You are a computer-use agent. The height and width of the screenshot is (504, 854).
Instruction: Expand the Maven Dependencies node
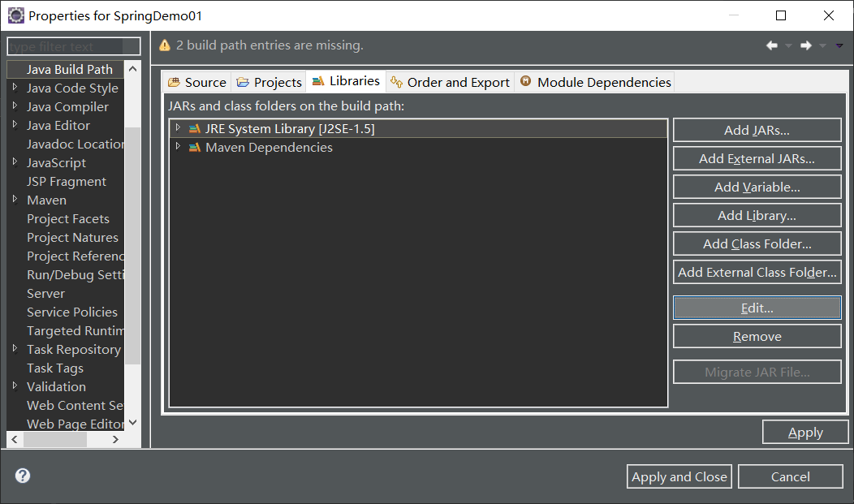pos(178,146)
